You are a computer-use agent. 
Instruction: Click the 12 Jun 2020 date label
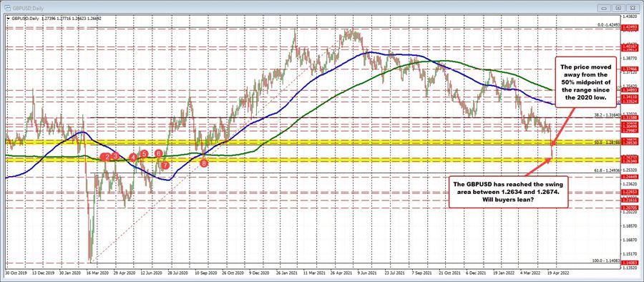click(152, 272)
